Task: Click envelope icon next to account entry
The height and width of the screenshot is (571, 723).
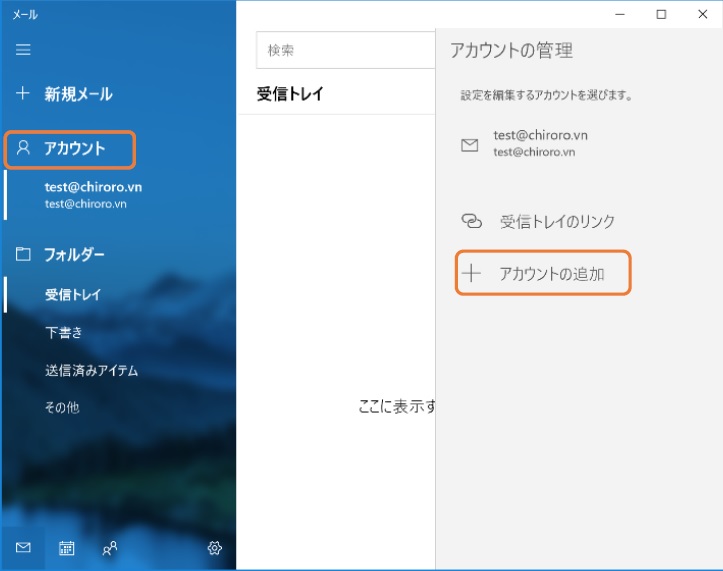Action: [x=469, y=145]
